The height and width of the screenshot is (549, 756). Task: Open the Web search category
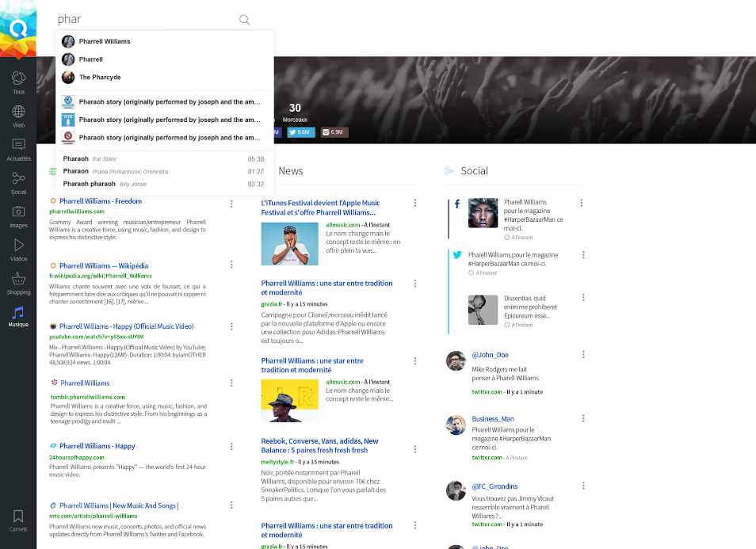coord(18,116)
